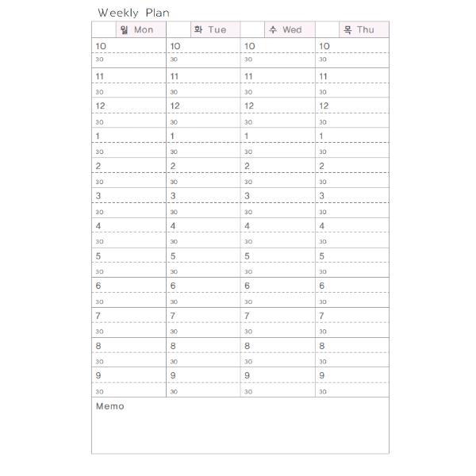This screenshot has width=476, height=476.
Task: Select the Mon day header
Action: click(136, 30)
